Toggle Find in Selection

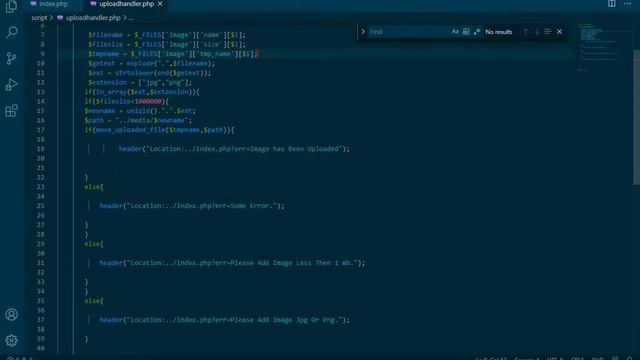tap(548, 31)
